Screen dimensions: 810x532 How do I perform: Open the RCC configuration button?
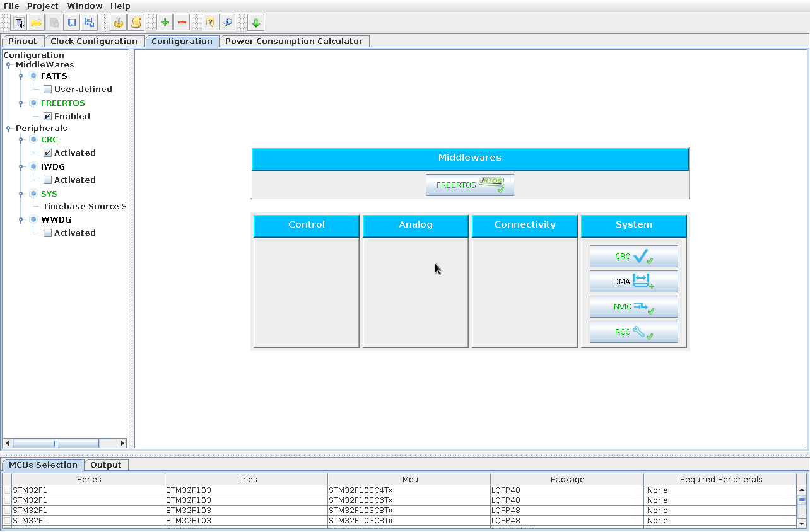[634, 332]
